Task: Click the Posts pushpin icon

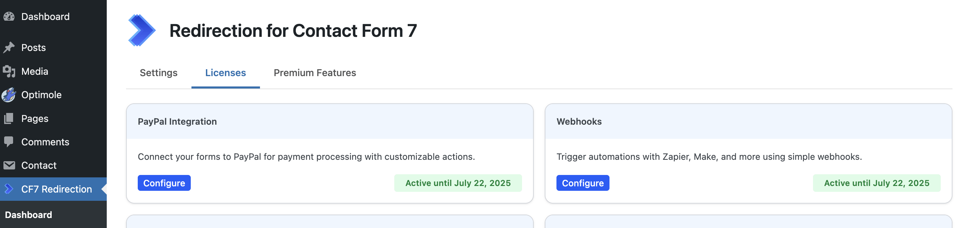Action: (9, 48)
